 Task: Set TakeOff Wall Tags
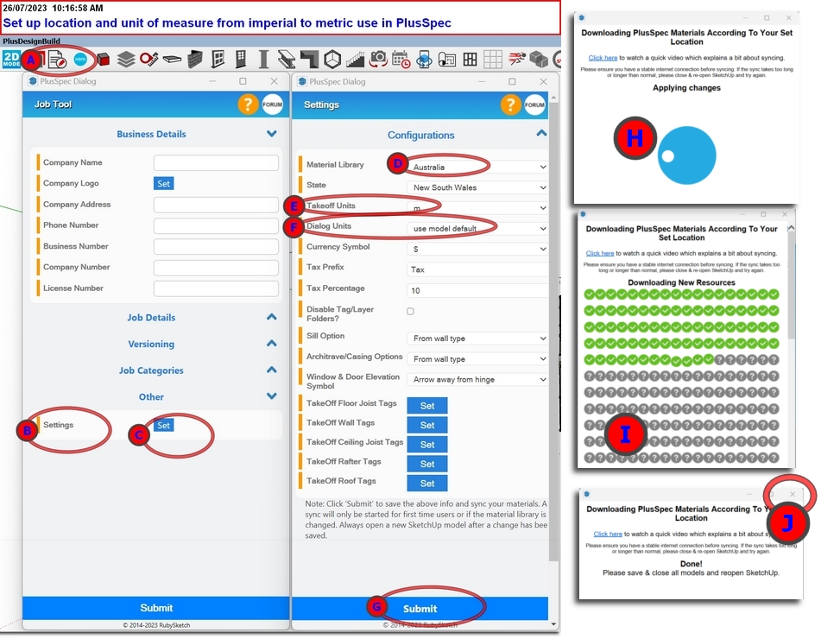click(x=427, y=426)
